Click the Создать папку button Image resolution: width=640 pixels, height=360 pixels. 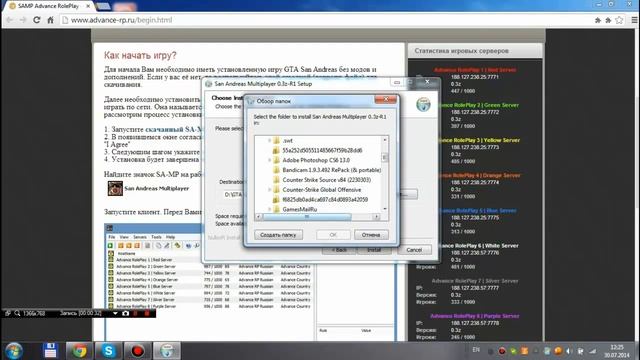pyautogui.click(x=278, y=235)
